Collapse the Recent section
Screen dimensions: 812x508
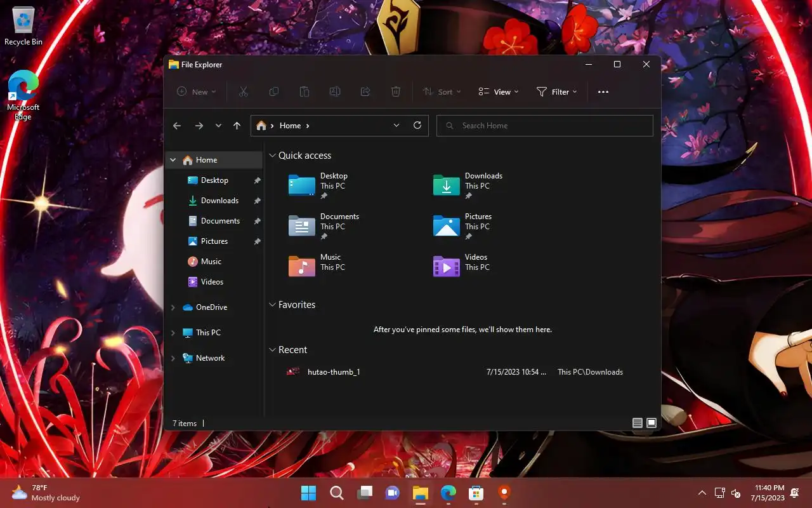tap(272, 350)
